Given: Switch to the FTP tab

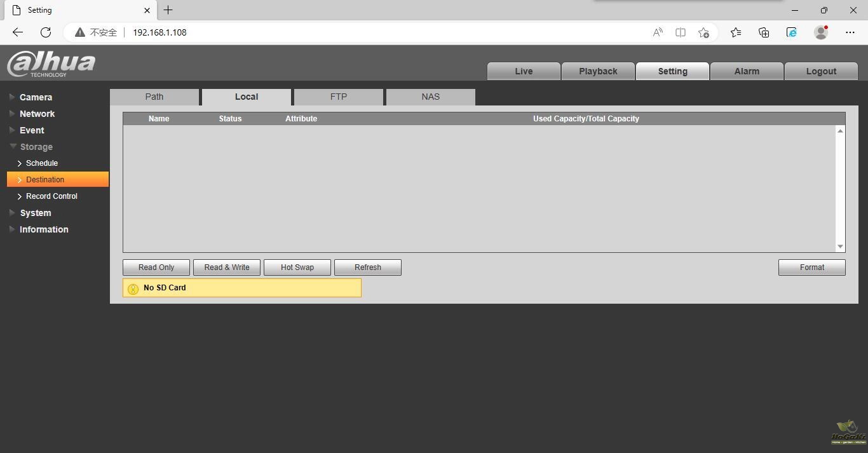Looking at the screenshot, I should (x=339, y=97).
